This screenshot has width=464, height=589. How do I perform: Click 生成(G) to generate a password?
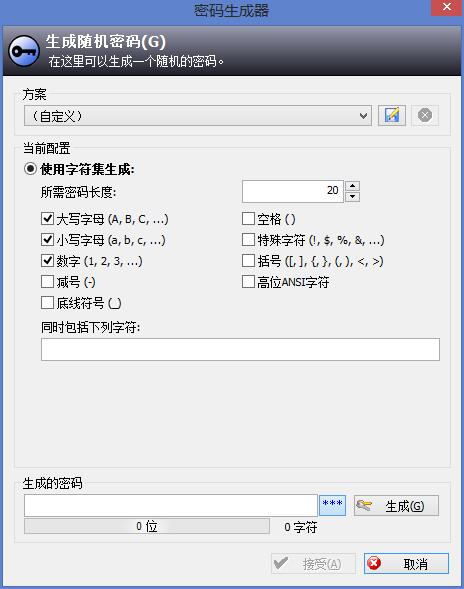tap(396, 506)
